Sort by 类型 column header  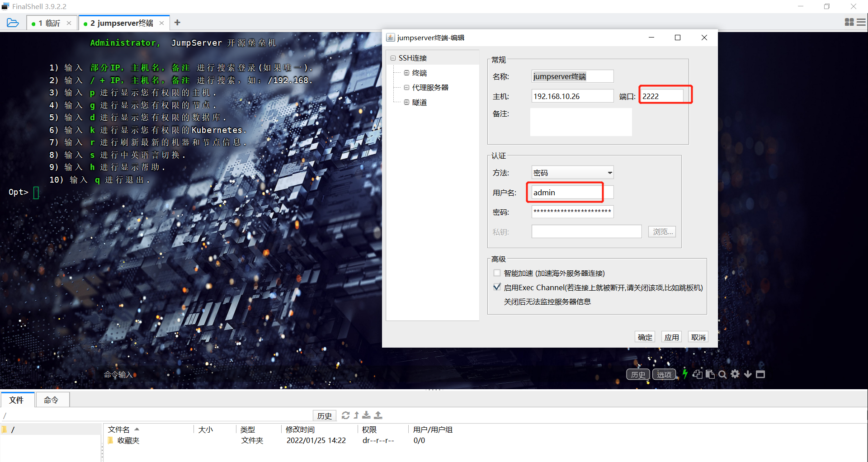[258, 429]
